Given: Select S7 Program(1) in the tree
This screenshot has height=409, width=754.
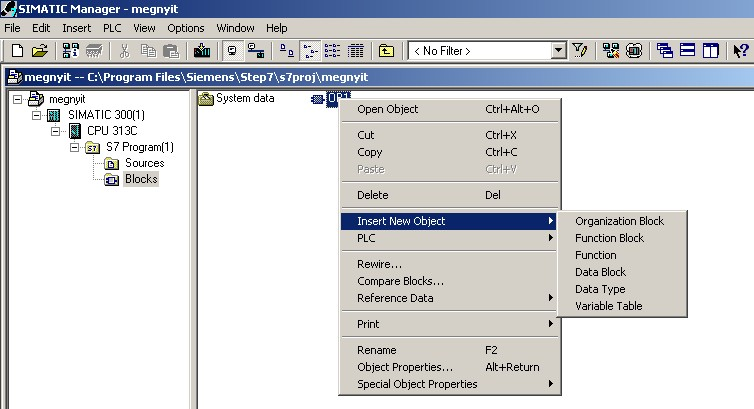Looking at the screenshot, I should coord(139,147).
